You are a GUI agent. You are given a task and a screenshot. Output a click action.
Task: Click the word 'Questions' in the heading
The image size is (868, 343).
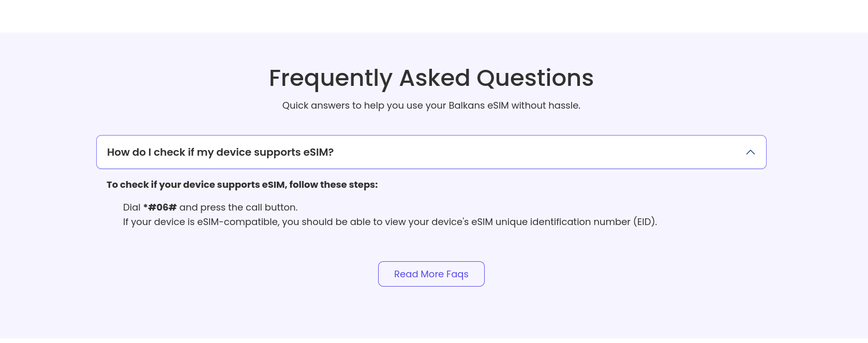click(535, 78)
